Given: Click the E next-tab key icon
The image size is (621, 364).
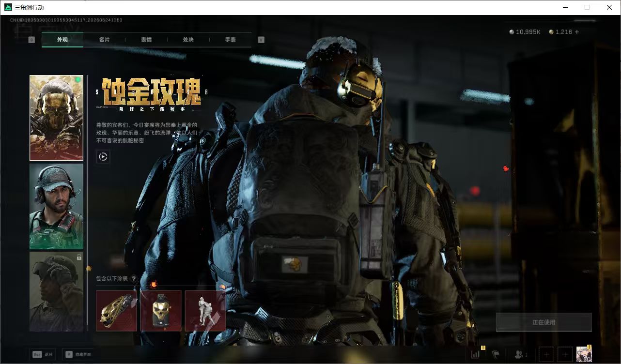Looking at the screenshot, I should (261, 40).
